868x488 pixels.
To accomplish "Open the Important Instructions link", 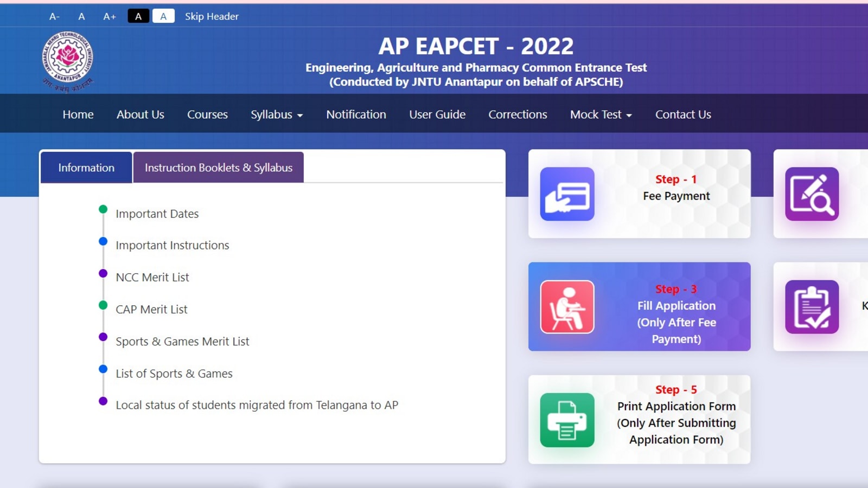I will 173,245.
